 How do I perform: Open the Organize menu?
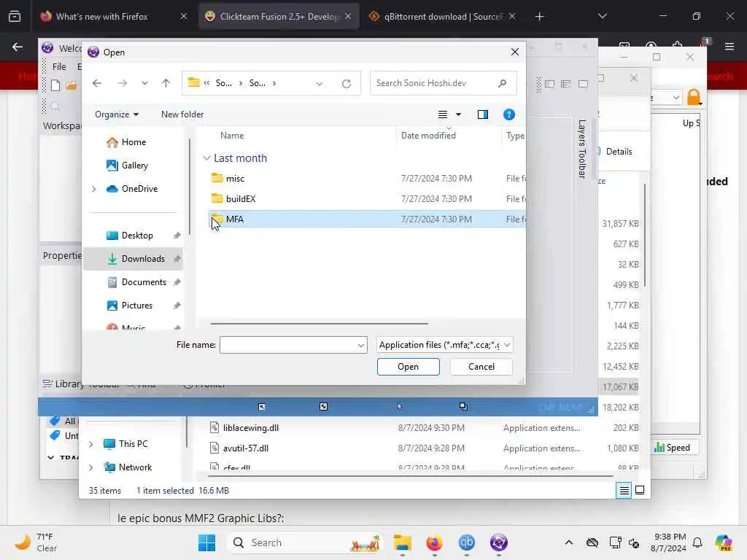116,114
